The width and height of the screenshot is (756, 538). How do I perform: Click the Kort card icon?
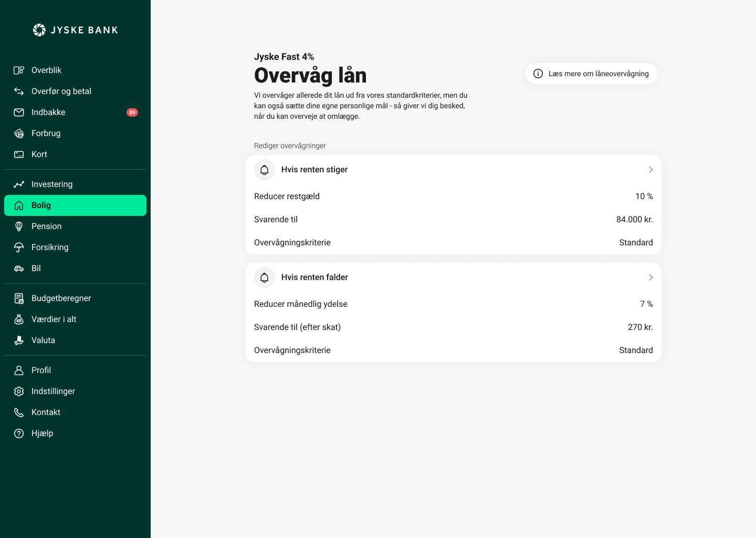[19, 154]
